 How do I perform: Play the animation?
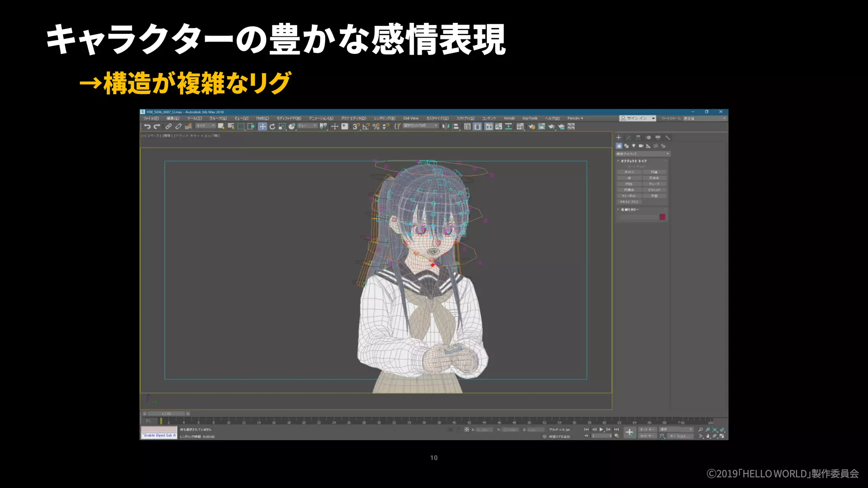point(601,430)
